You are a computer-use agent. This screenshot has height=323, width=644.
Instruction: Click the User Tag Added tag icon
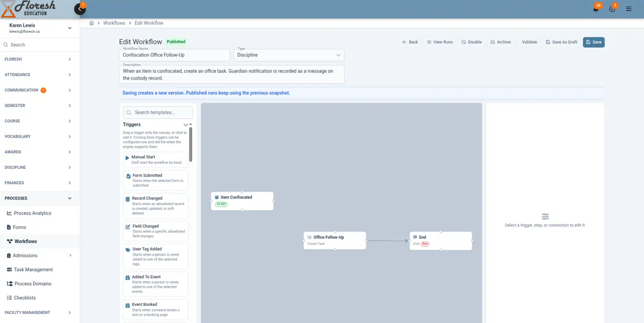point(128,249)
